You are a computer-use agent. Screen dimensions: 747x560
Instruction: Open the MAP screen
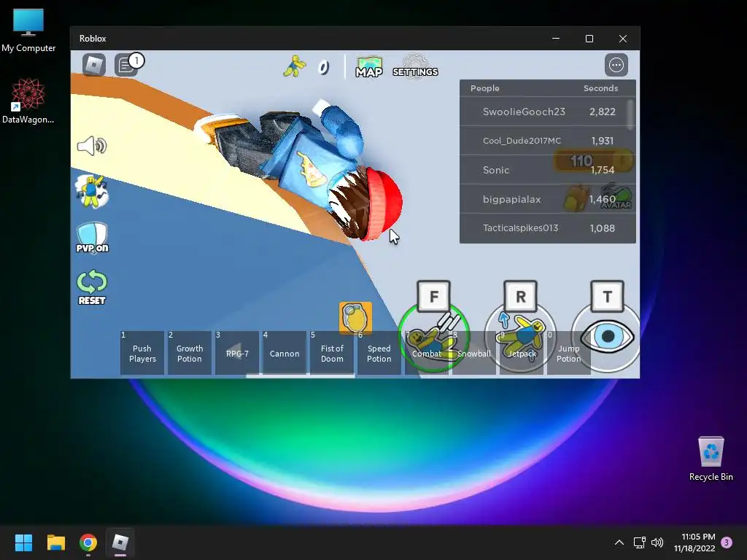[x=368, y=66]
